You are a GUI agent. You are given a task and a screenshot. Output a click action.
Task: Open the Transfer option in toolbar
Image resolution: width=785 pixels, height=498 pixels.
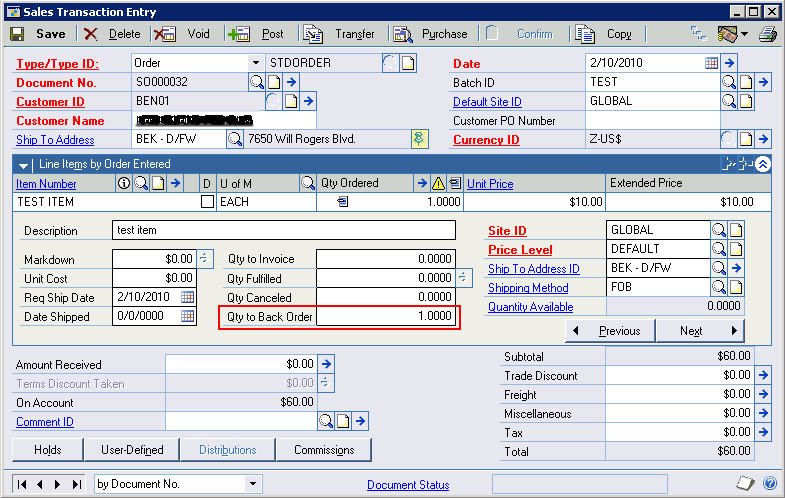click(339, 34)
